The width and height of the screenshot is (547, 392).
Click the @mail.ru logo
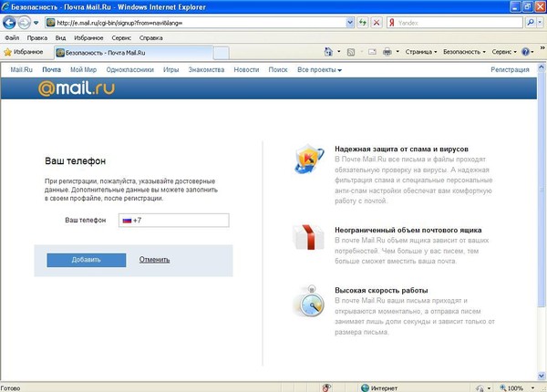pyautogui.click(x=77, y=88)
